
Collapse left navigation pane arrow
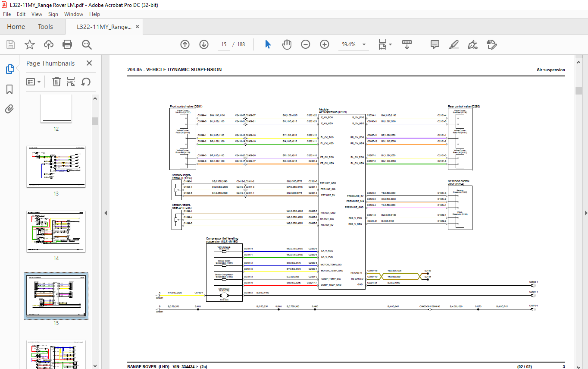pyautogui.click(x=106, y=213)
